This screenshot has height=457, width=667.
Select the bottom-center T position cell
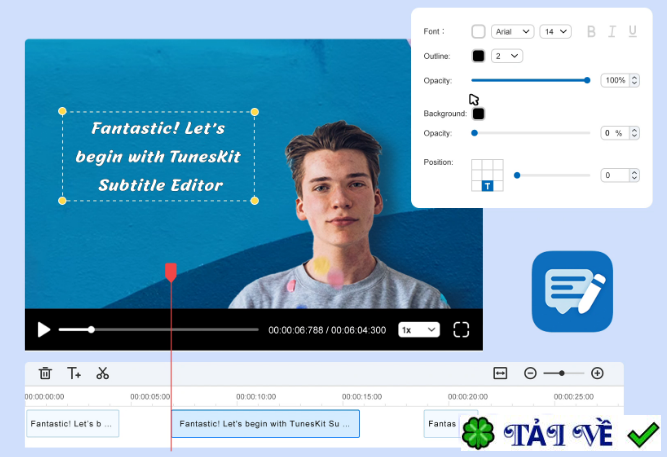(x=487, y=186)
